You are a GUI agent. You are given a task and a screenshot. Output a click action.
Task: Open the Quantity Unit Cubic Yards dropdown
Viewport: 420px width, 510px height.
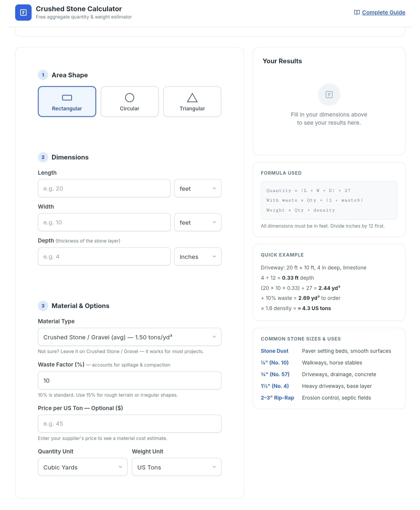(x=82, y=467)
